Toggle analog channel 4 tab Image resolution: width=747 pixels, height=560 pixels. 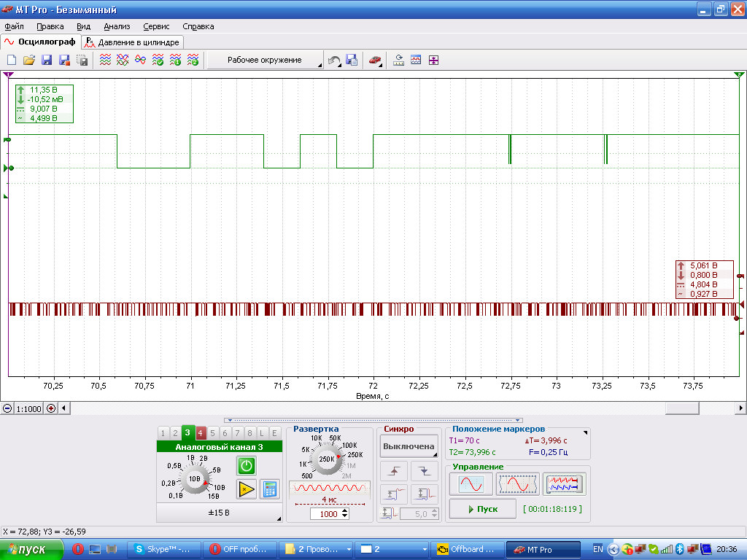200,433
